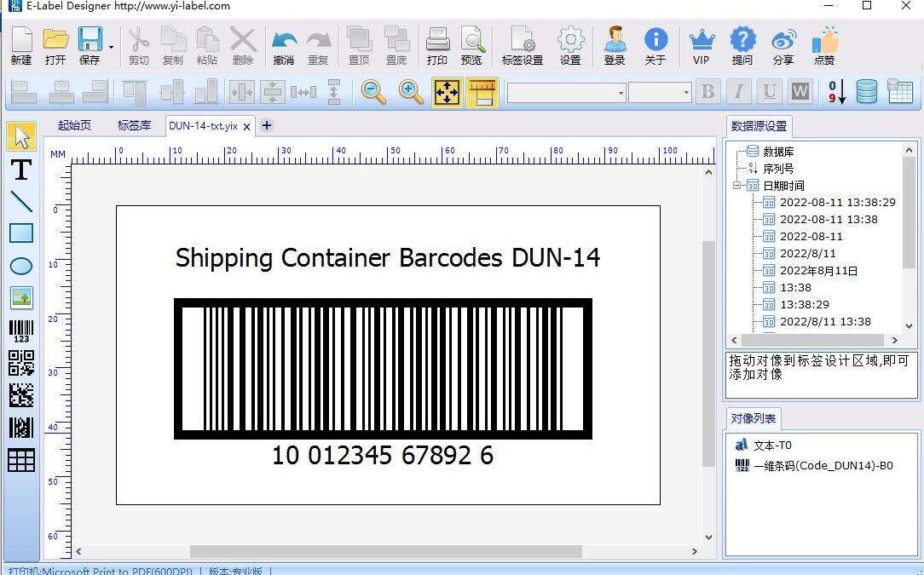Add a new tab with plus button
The height and width of the screenshot is (575, 924).
click(266, 125)
